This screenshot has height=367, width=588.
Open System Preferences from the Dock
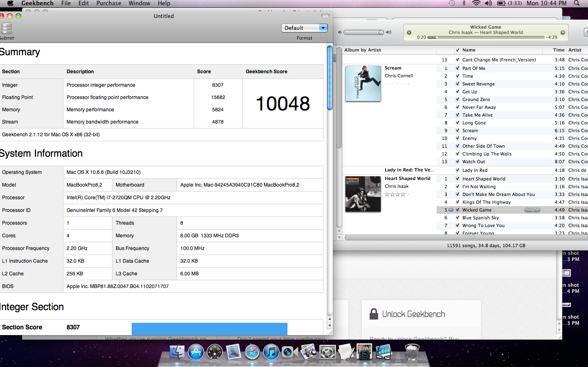point(328,351)
